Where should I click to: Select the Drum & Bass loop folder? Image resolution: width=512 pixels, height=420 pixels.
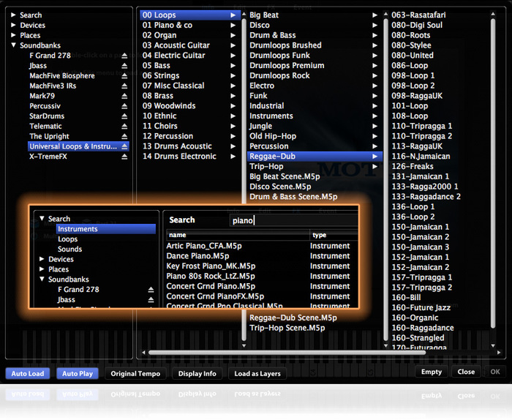(314, 35)
